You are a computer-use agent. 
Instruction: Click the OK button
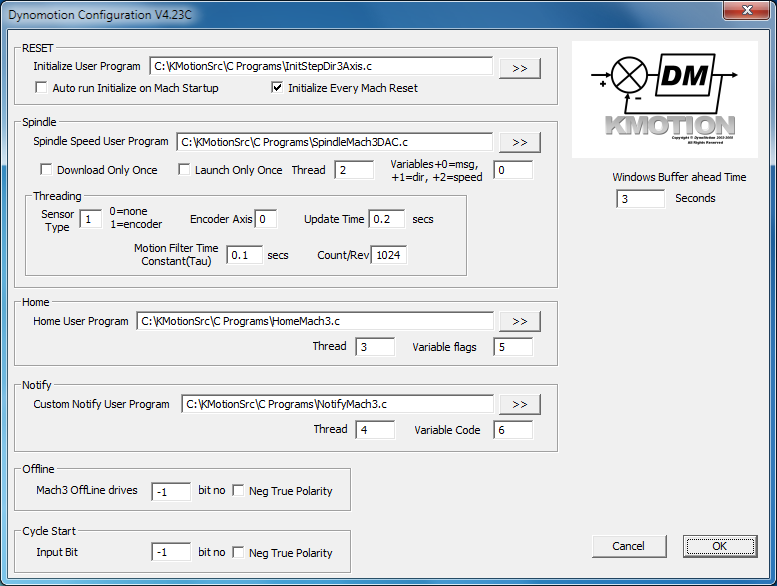[x=720, y=547]
